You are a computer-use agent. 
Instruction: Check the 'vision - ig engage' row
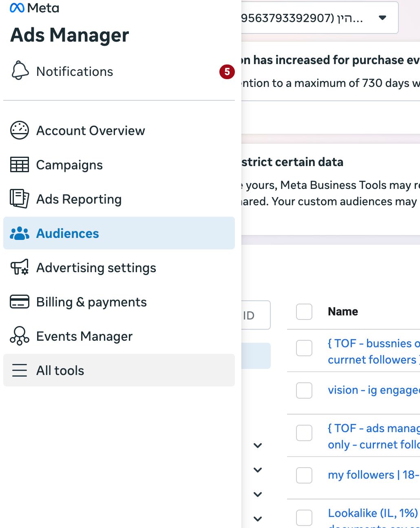[304, 390]
